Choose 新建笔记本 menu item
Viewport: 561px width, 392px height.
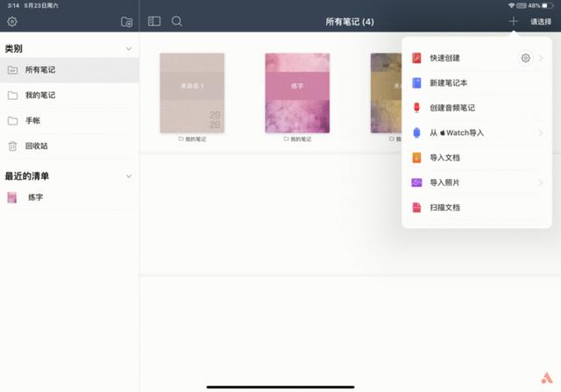tap(477, 83)
